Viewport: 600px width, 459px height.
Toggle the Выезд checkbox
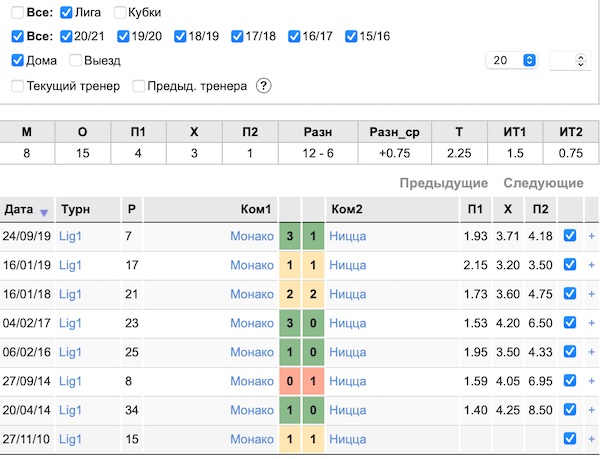tap(75, 60)
